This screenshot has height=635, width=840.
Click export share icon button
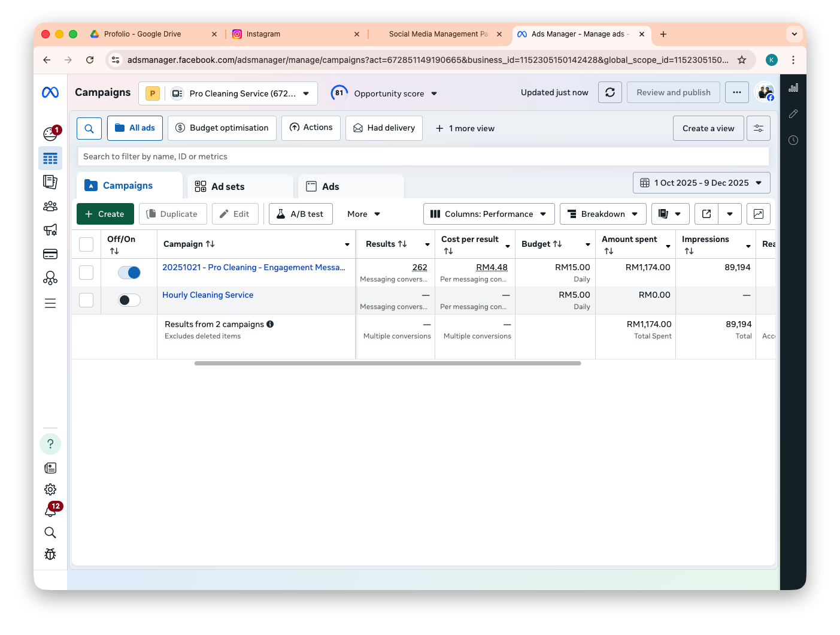706,214
